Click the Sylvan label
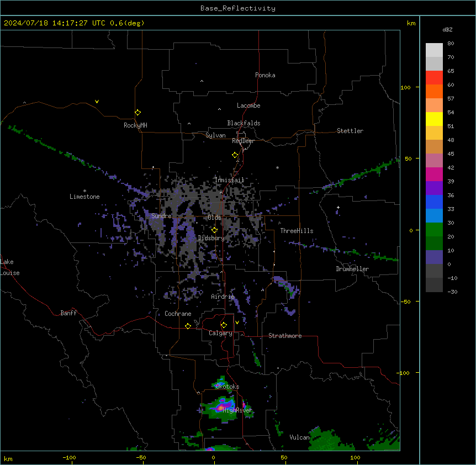The width and height of the screenshot is (476, 465). click(215, 135)
